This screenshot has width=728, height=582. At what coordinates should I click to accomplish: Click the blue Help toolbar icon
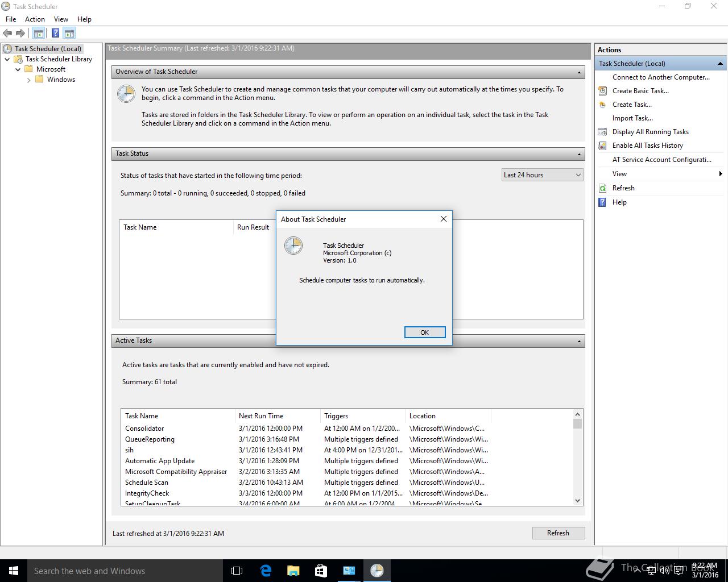click(55, 34)
